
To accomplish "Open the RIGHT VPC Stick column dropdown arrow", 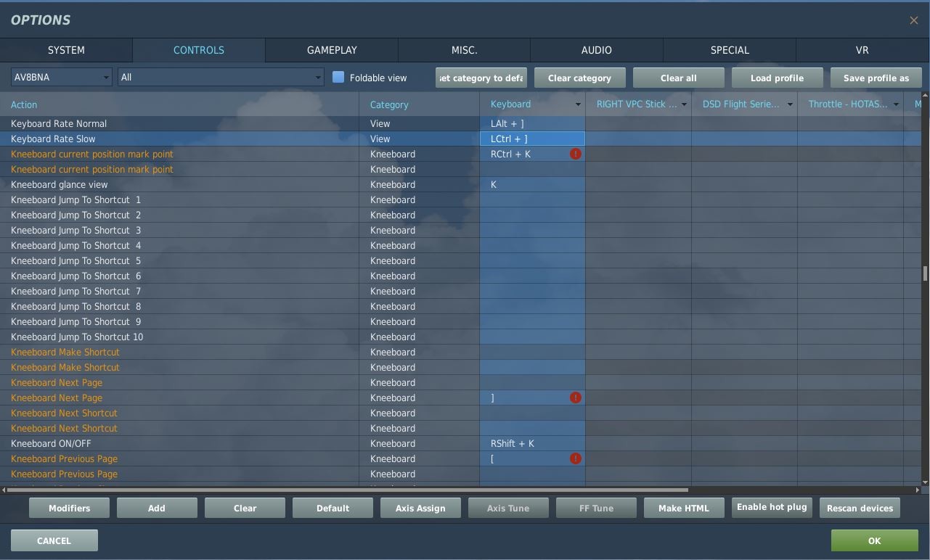I will [684, 104].
